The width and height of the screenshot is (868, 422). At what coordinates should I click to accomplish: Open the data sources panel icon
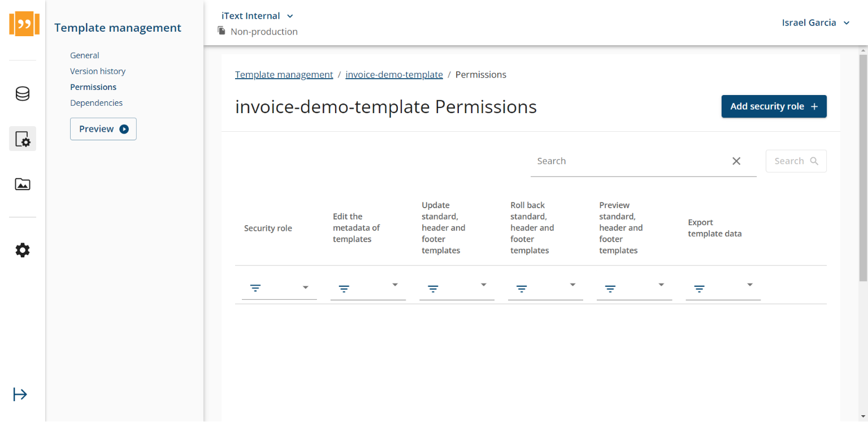click(23, 94)
